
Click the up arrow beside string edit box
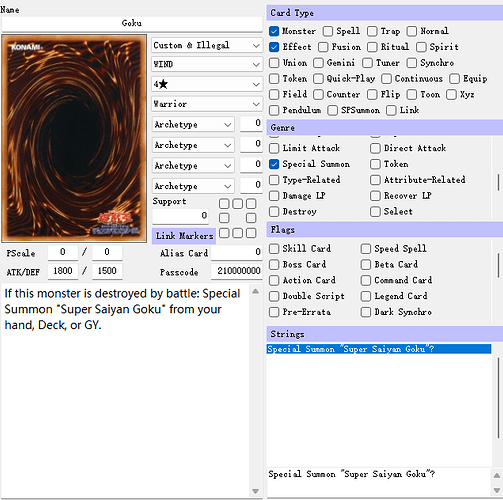(x=497, y=475)
